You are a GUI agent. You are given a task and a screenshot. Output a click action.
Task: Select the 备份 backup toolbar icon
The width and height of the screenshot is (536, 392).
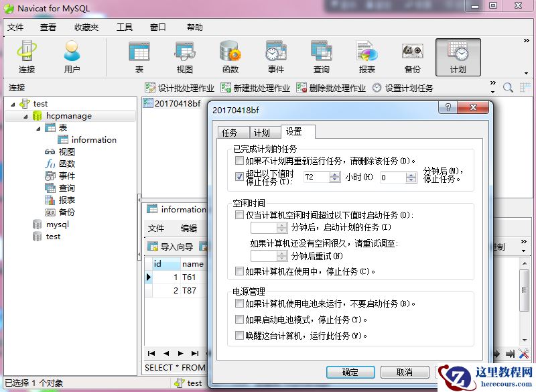[x=412, y=57]
